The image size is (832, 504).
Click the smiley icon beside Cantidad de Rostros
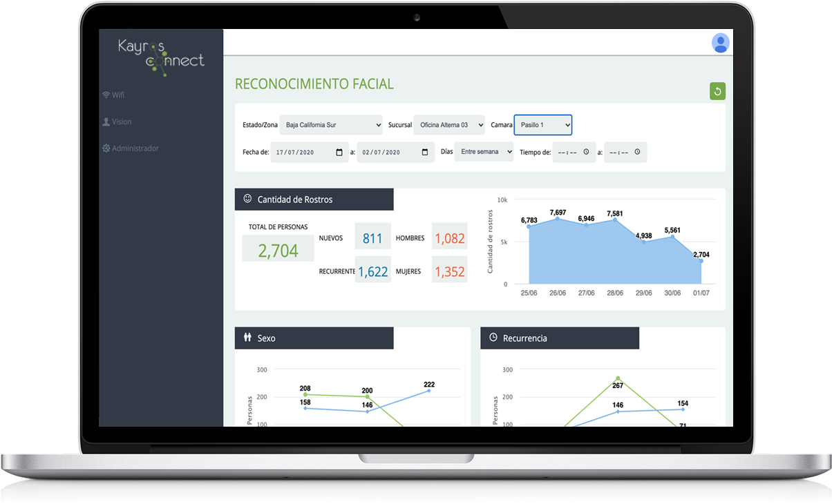[x=247, y=199]
